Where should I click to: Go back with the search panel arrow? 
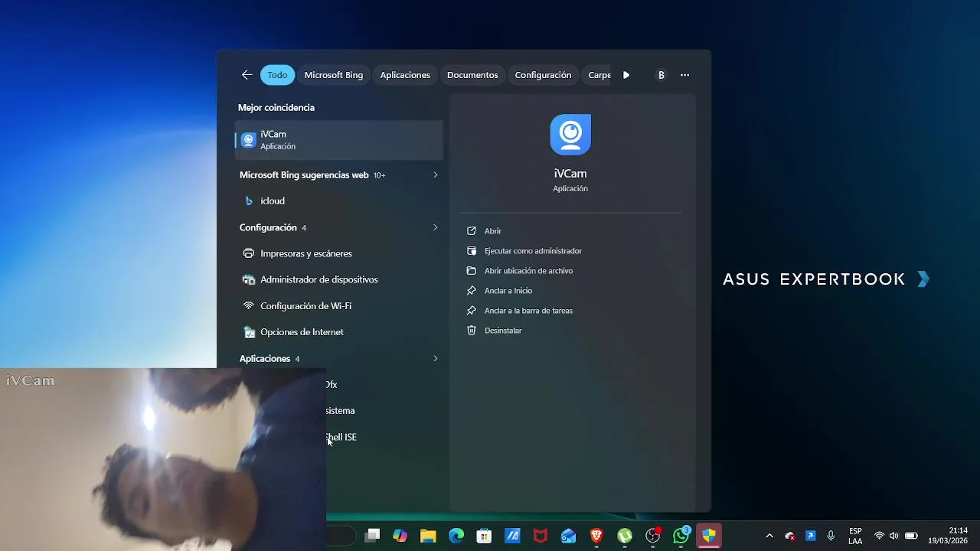click(247, 75)
